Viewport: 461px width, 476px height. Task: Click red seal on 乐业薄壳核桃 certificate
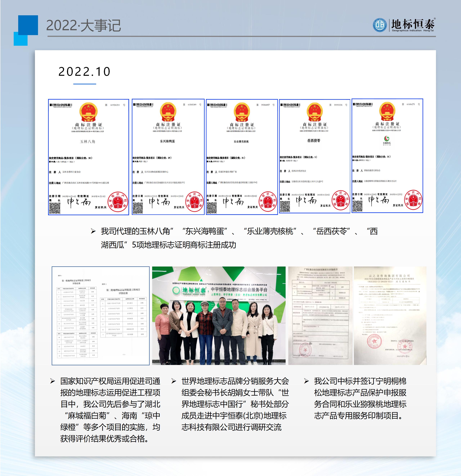[x=268, y=202]
